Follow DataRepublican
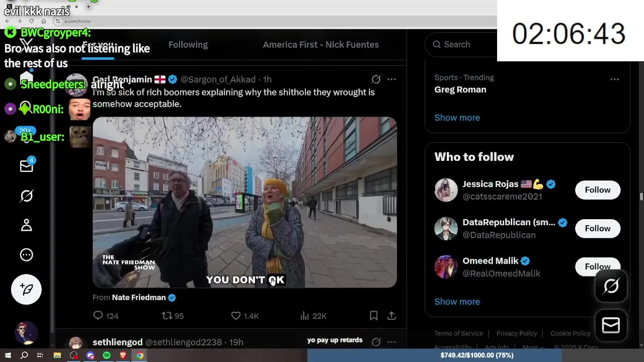Image resolution: width=644 pixels, height=362 pixels. pyautogui.click(x=597, y=228)
